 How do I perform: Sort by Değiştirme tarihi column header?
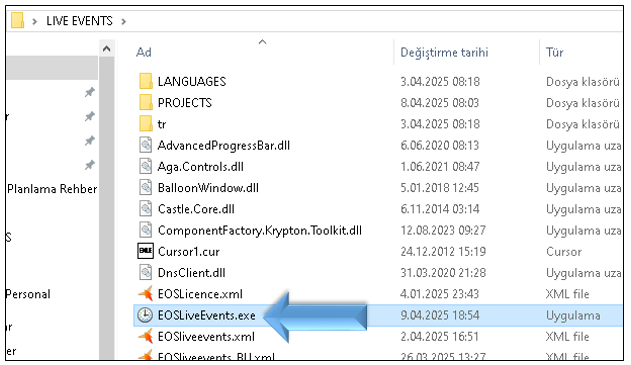444,52
